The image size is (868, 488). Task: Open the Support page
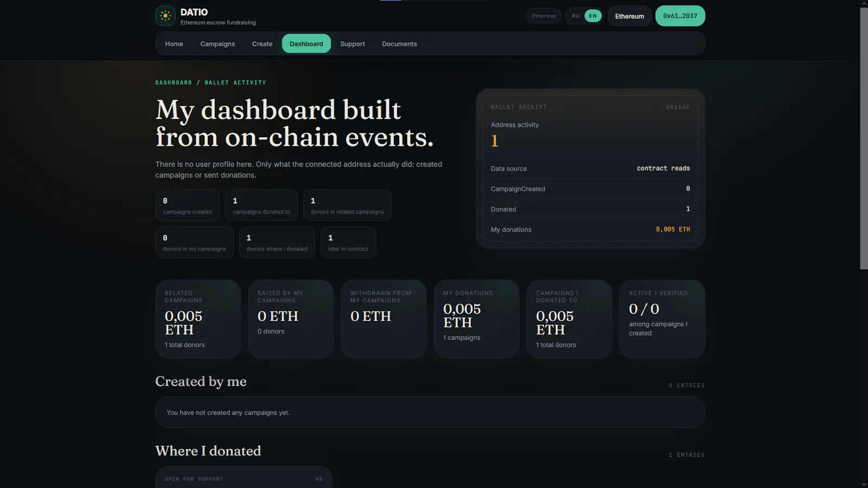[353, 44]
